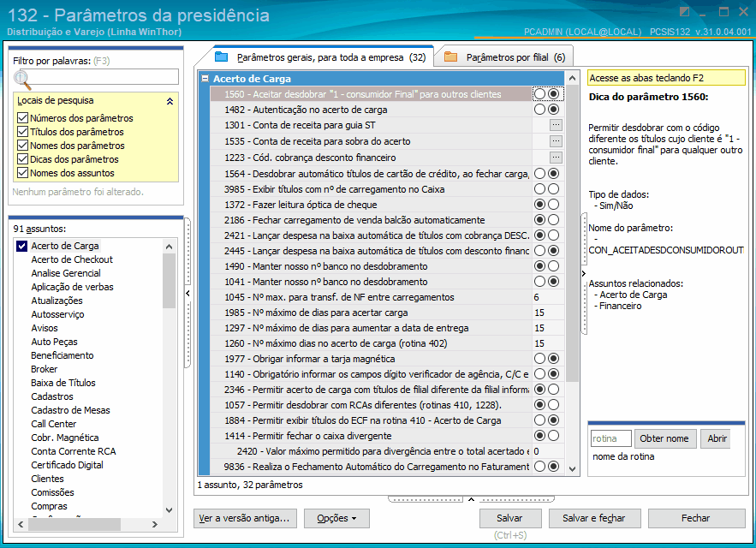
Task: Toggle Números dos parâmetros checkbox
Action: click(22, 117)
